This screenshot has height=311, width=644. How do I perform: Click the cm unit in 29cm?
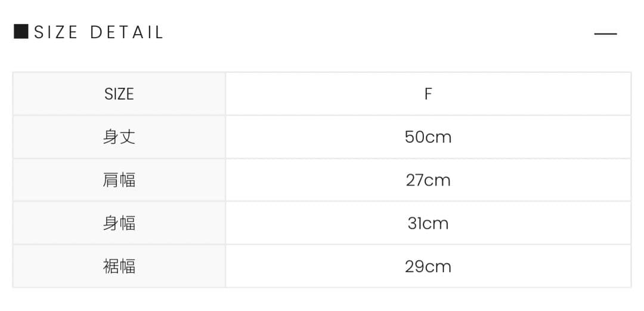[438, 266]
